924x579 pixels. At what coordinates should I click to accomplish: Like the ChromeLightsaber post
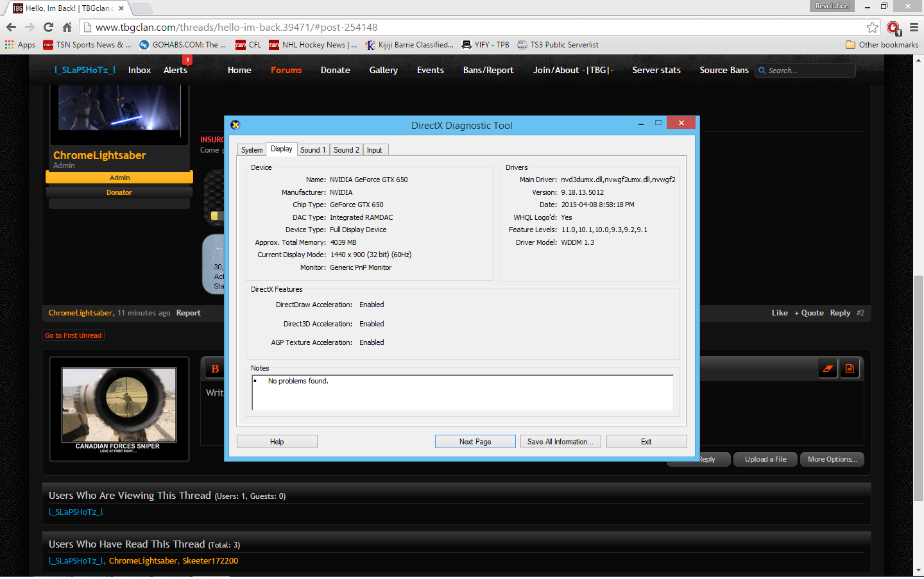[x=780, y=313]
